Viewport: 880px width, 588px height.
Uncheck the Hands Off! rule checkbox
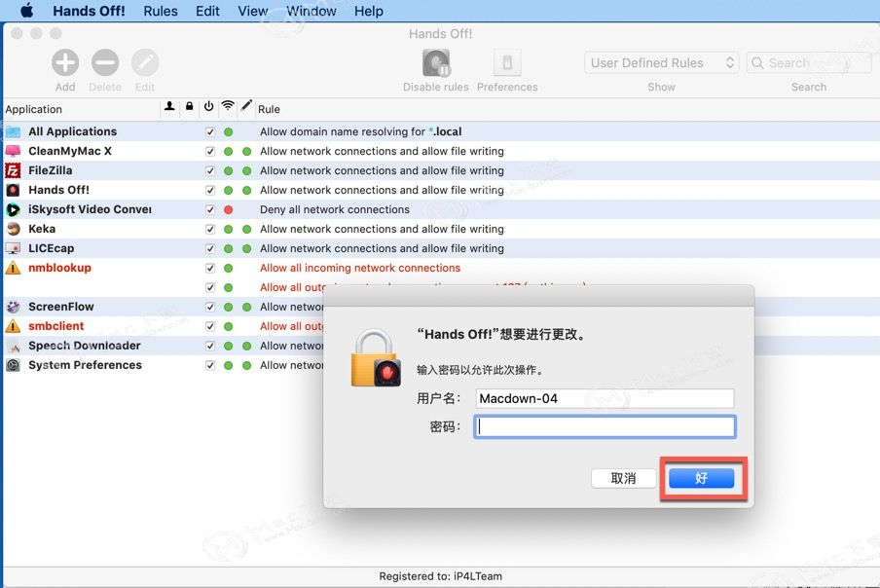(x=210, y=190)
